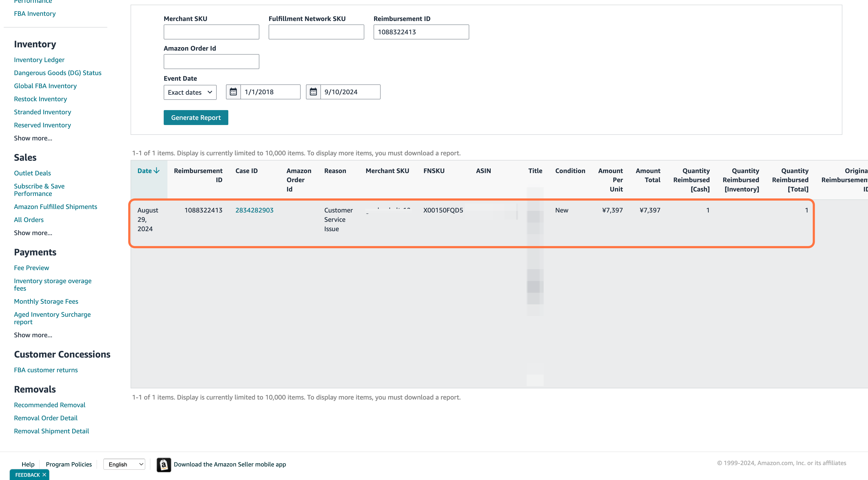Expand Show more under Sales

click(33, 233)
